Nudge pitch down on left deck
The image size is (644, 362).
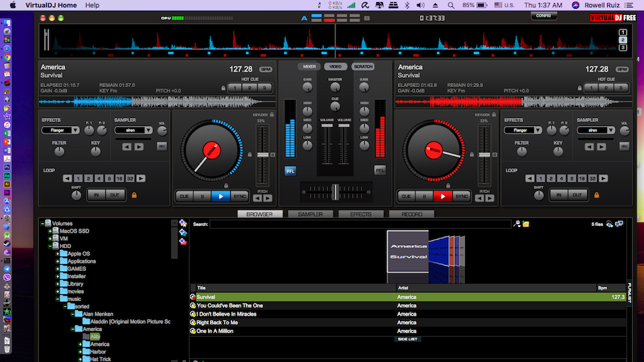coord(258,198)
